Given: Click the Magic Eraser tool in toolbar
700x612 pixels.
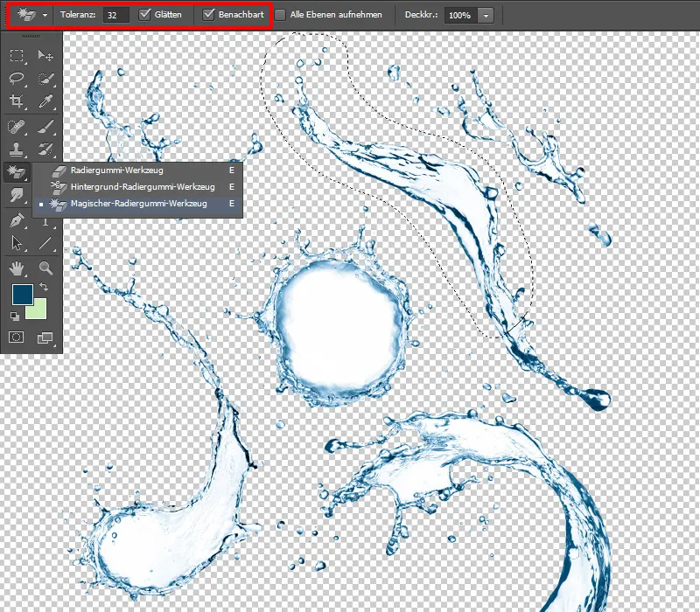Looking at the screenshot, I should pos(17,171).
